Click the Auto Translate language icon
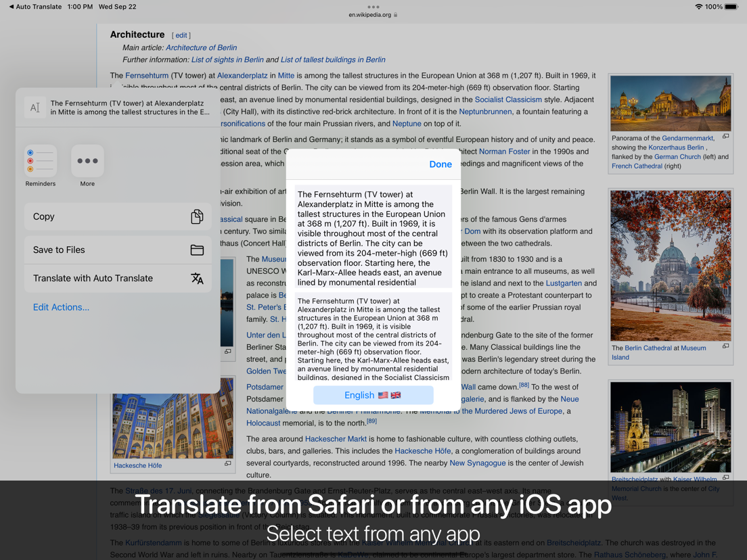The image size is (747, 560). pyautogui.click(x=197, y=278)
